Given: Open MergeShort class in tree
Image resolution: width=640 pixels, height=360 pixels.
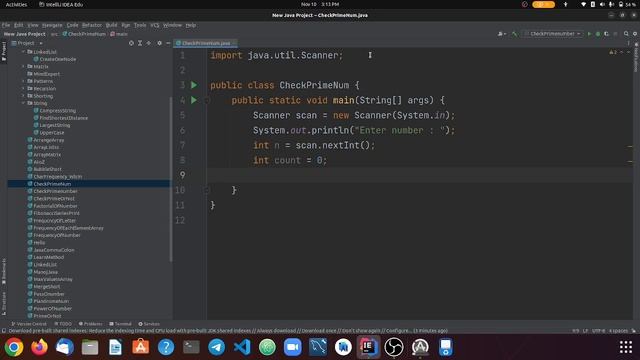Looking at the screenshot, I should pos(44,287).
